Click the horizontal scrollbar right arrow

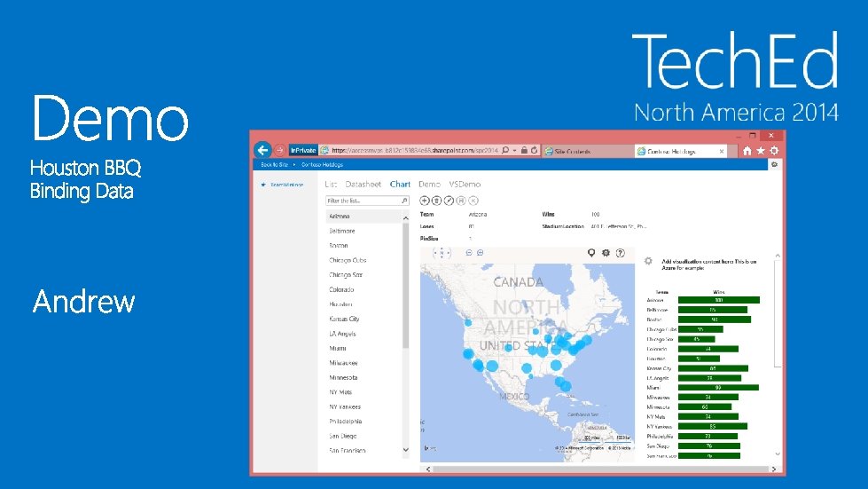click(x=774, y=469)
